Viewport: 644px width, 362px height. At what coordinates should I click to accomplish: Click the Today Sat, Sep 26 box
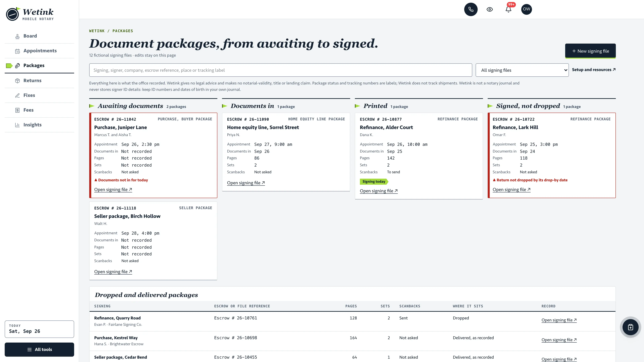(39, 329)
